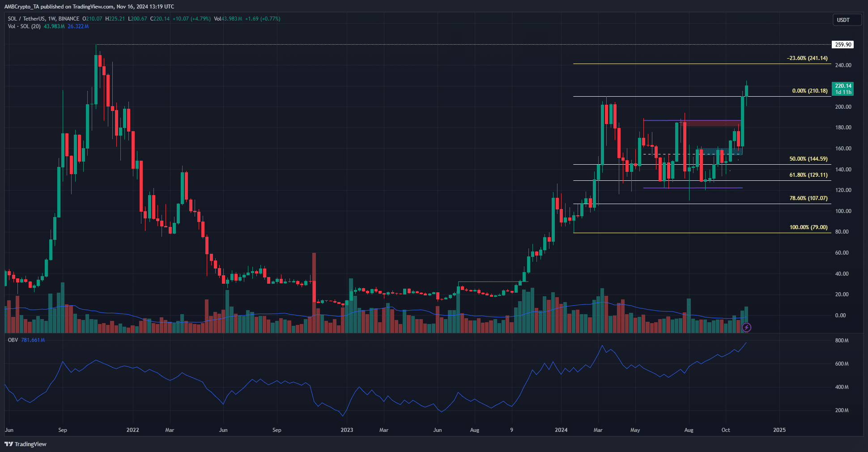Click the green 220.14 current price tag
The height and width of the screenshot is (452, 868).
click(x=843, y=89)
